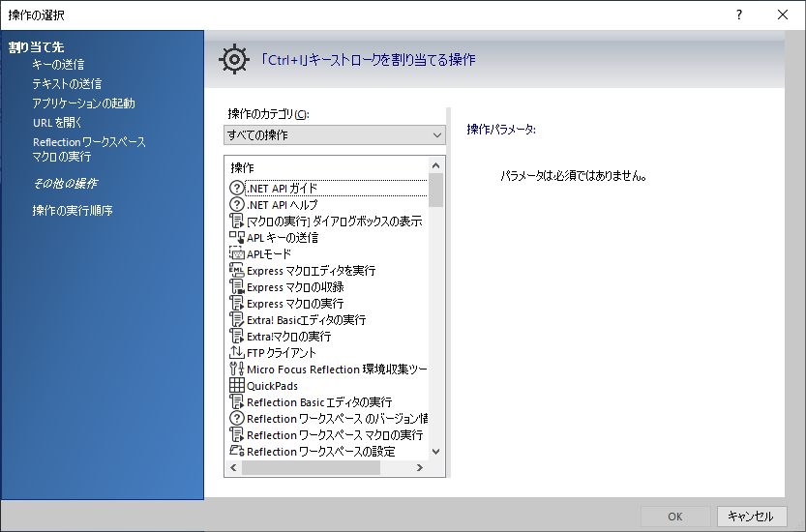The image size is (806, 532).
Task: Select FTP クライアント in the list
Action: pos(282,353)
